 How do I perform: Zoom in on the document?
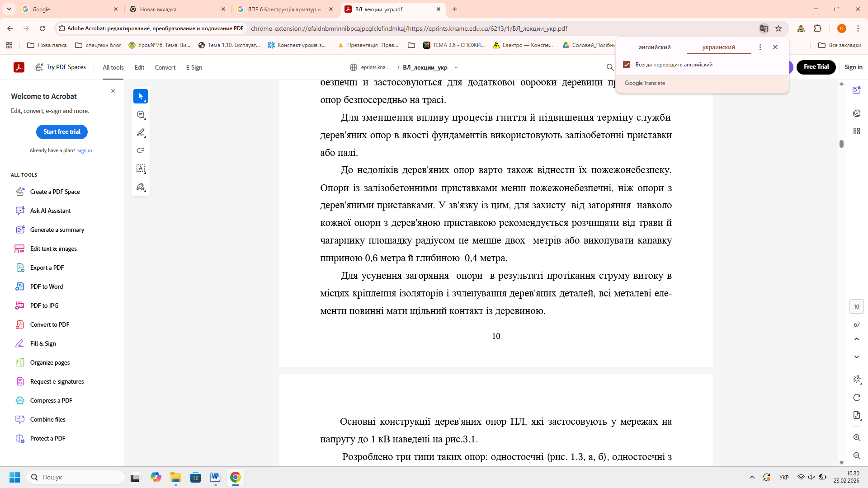tap(857, 437)
